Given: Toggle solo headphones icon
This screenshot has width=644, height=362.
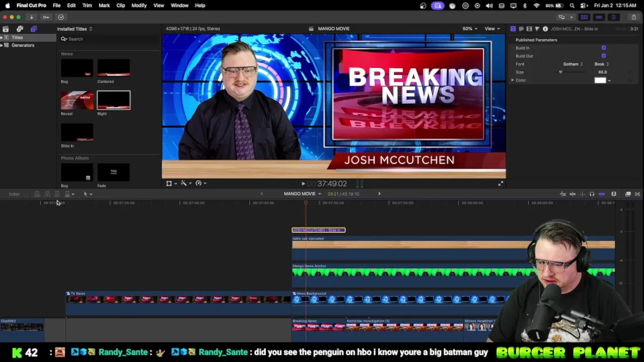Looking at the screenshot, I should pos(592,194).
